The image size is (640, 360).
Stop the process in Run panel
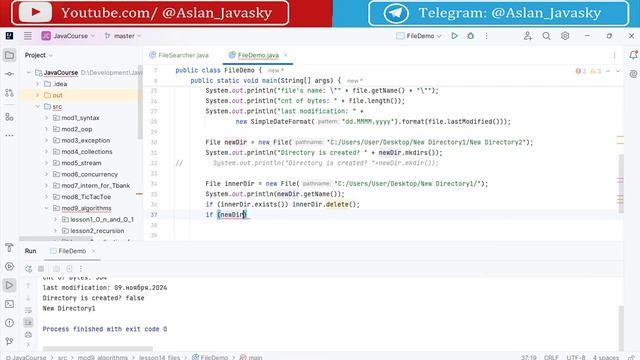pyautogui.click(x=41, y=269)
